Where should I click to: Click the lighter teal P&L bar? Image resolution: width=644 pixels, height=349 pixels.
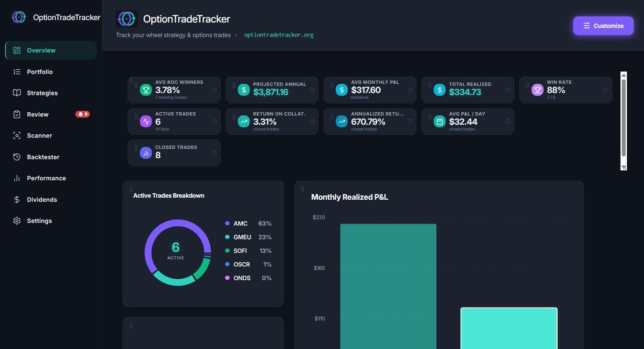[509, 328]
